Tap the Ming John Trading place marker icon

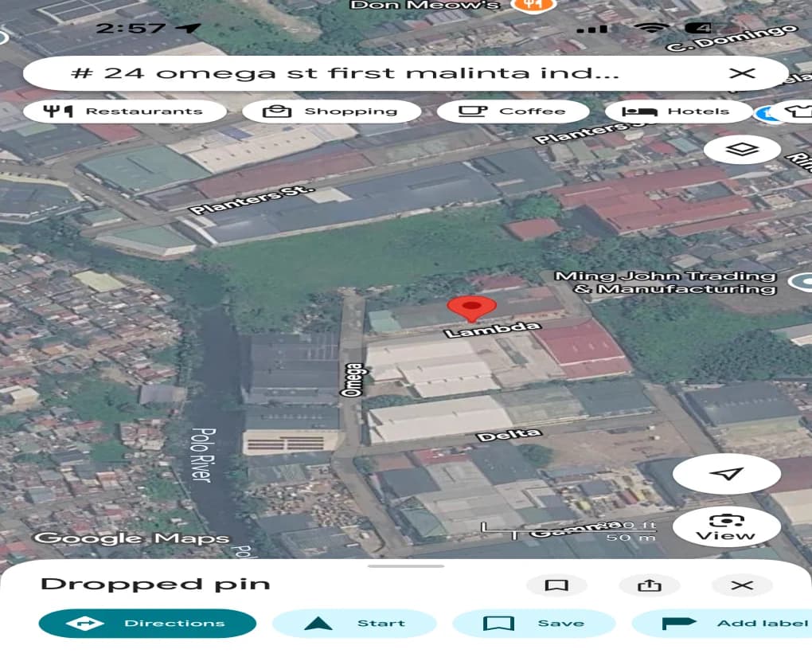tap(802, 282)
